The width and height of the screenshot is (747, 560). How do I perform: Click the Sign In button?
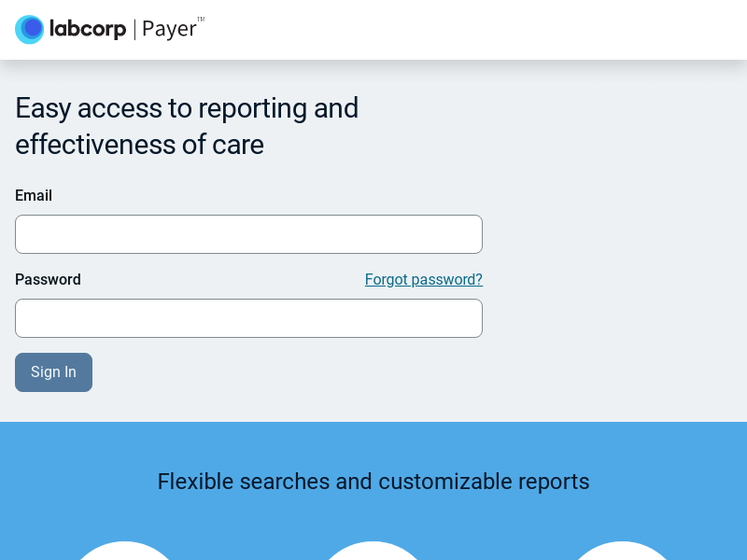pos(54,372)
